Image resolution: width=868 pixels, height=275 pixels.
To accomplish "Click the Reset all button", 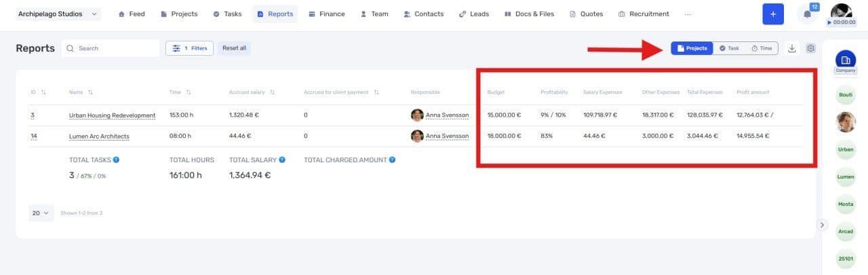I will pos(234,48).
